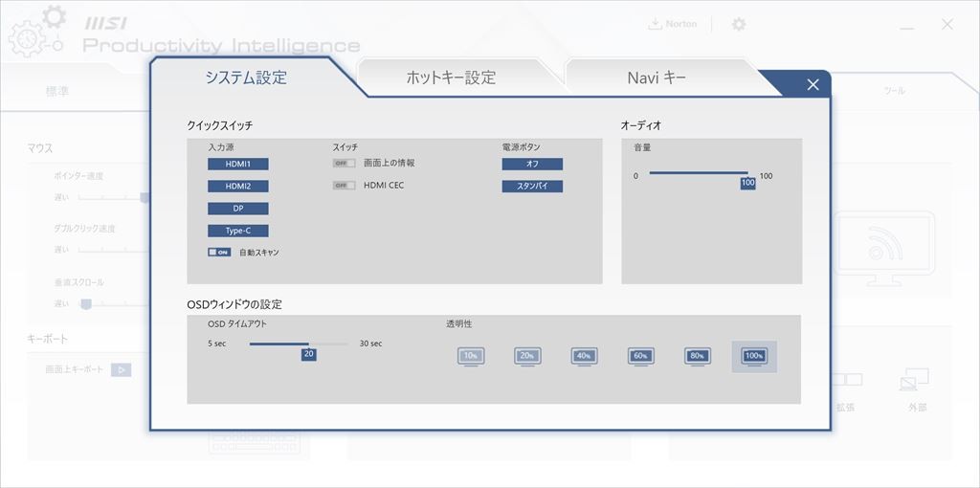Switch to the Navi キー tab
The image size is (980, 488).
pyautogui.click(x=657, y=78)
